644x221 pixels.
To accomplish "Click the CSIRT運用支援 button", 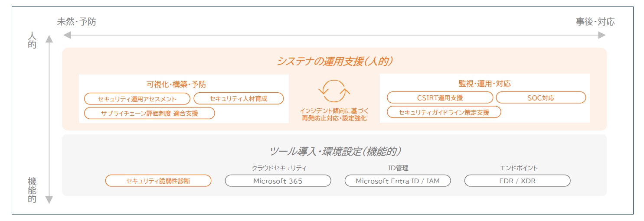I will point(440,97).
